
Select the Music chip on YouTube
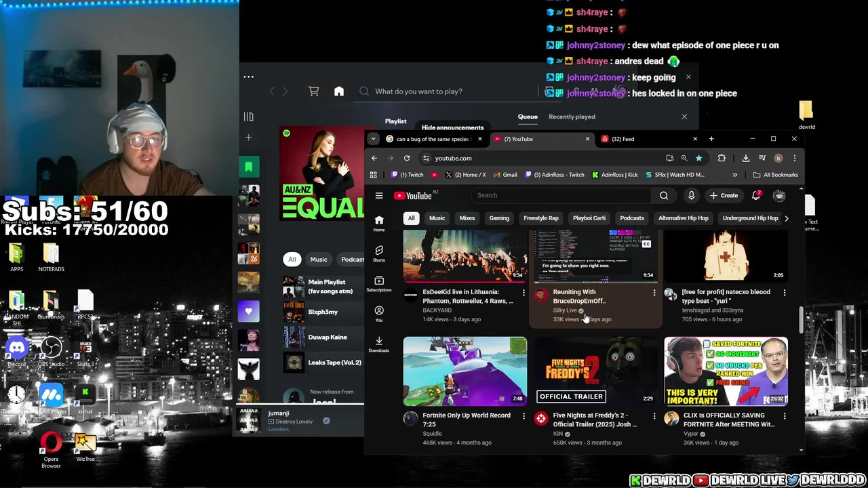(x=437, y=218)
